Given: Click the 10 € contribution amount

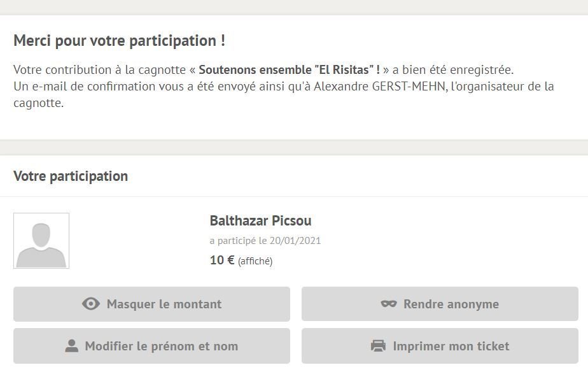Looking at the screenshot, I should tap(222, 260).
